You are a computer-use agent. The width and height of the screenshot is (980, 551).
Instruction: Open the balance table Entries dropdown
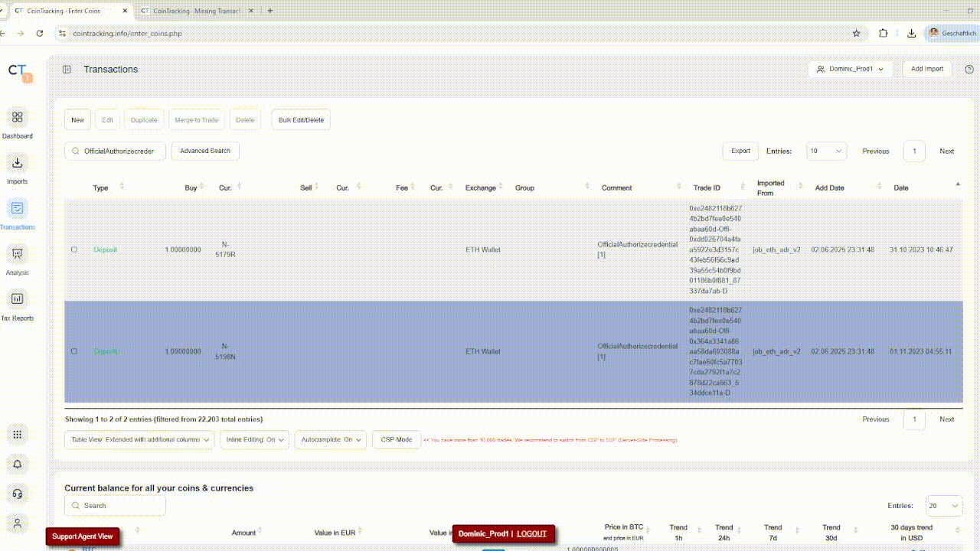point(944,505)
